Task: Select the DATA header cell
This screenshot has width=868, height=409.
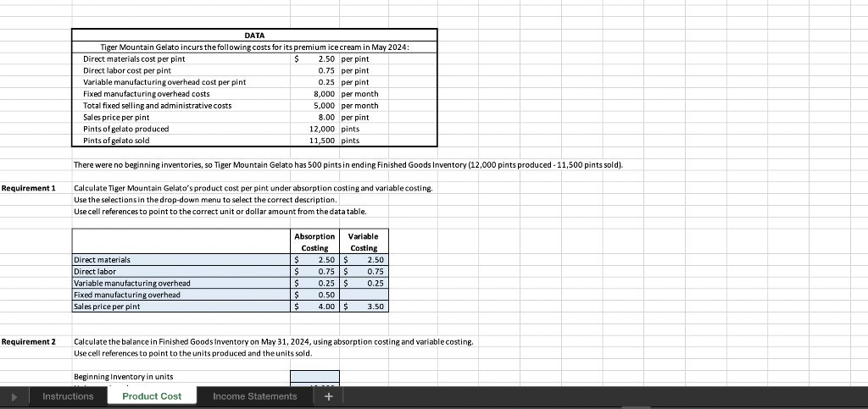Action: [x=254, y=36]
